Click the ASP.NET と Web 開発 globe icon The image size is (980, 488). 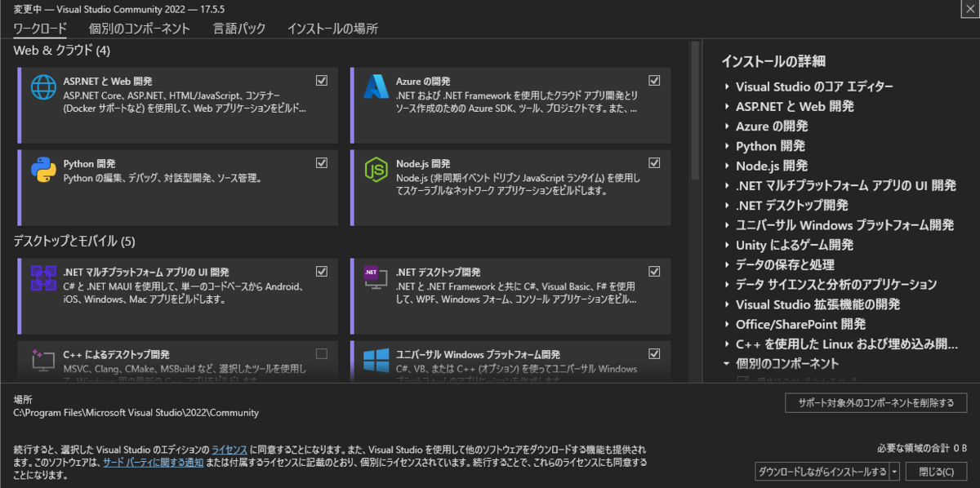[43, 87]
